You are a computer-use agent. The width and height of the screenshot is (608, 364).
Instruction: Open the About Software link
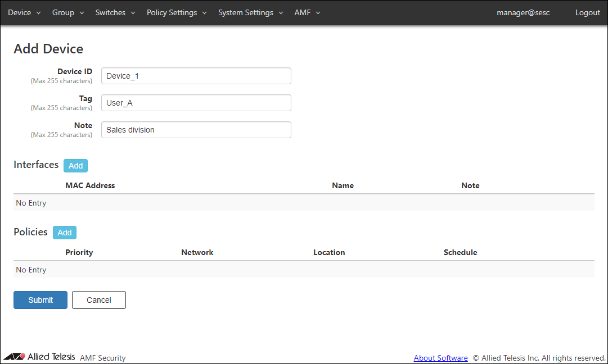[440, 358]
